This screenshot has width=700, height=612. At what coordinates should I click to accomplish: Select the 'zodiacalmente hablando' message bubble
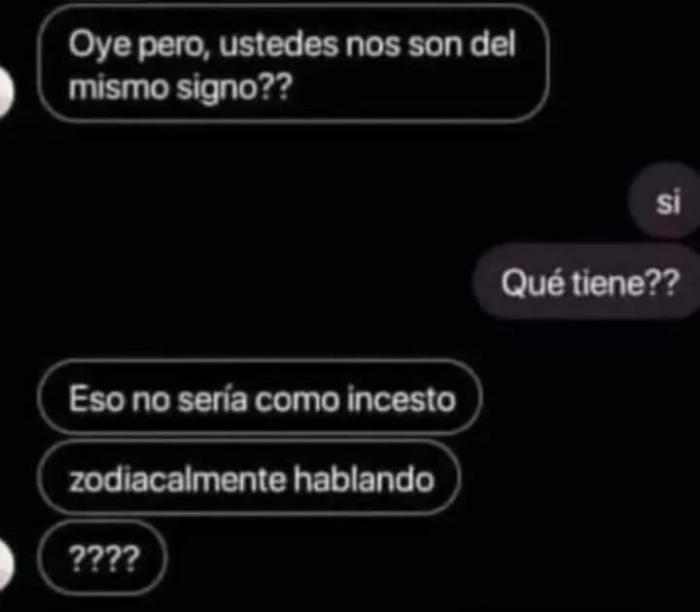[250, 477]
